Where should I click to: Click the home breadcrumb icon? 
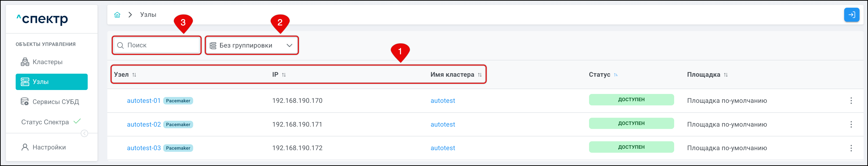point(117,15)
